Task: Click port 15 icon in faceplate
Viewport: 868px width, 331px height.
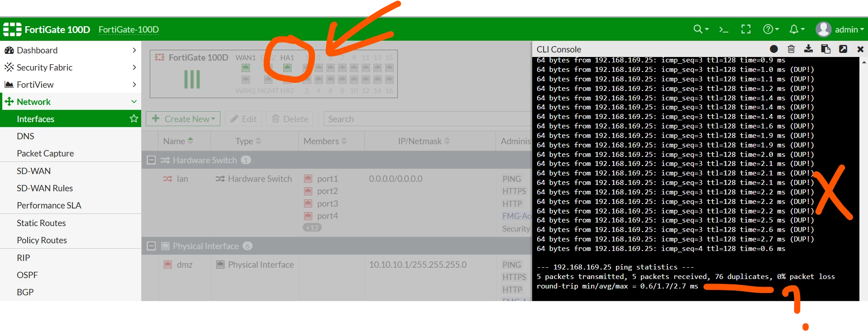Action: 389,68
